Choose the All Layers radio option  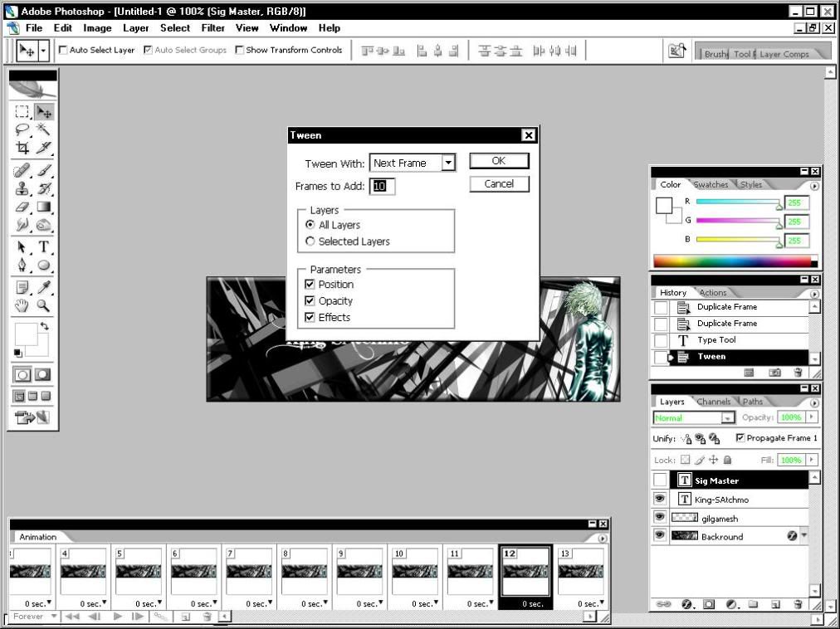[x=310, y=225]
